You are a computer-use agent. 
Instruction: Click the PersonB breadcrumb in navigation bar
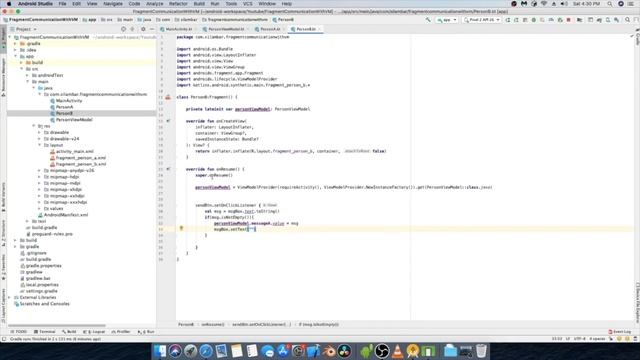pyautogui.click(x=283, y=20)
